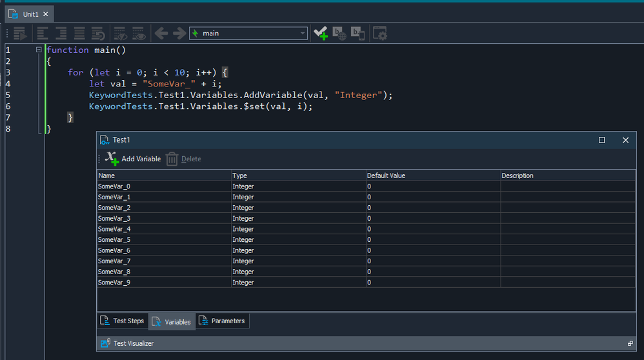Viewport: 644px width, 360px height.
Task: Click the trash Delete variable icon
Action: tap(172, 159)
